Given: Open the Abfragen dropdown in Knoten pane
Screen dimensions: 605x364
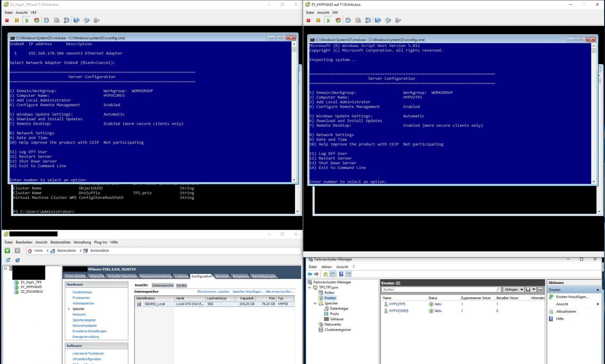Looking at the screenshot, I should (x=513, y=290).
